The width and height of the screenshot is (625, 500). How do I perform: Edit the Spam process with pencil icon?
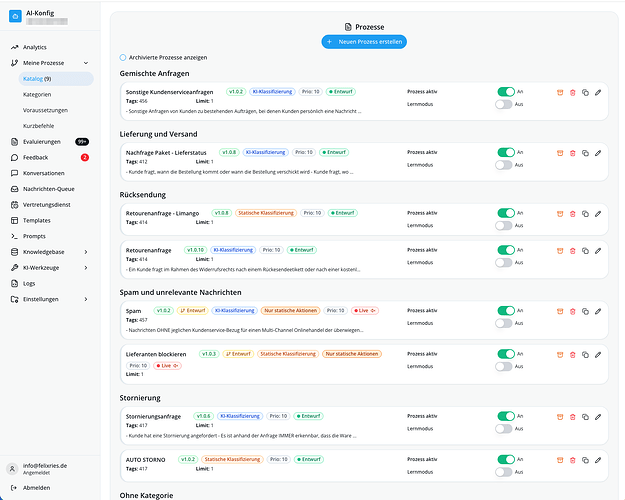(598, 311)
